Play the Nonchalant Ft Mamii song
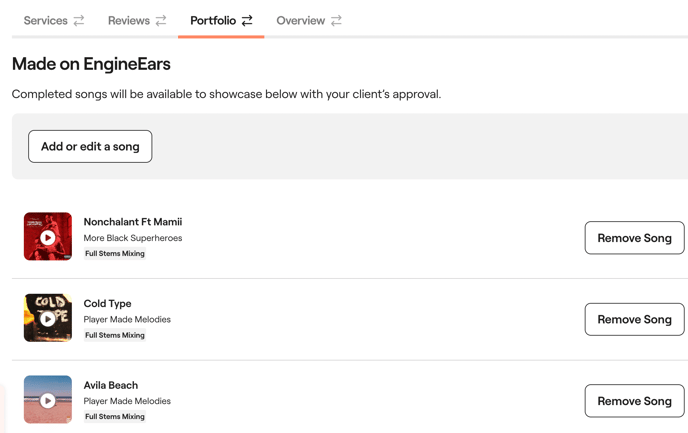Viewport: 688px width, 433px height. pos(48,238)
